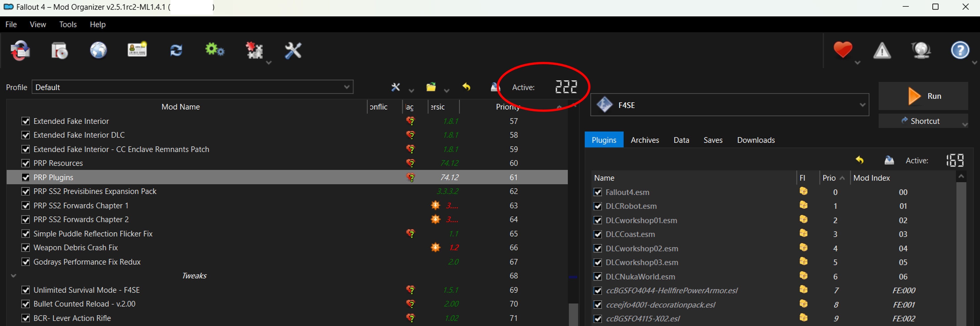The image size is (980, 326).
Task: Switch to the Archives tab
Action: coord(645,140)
